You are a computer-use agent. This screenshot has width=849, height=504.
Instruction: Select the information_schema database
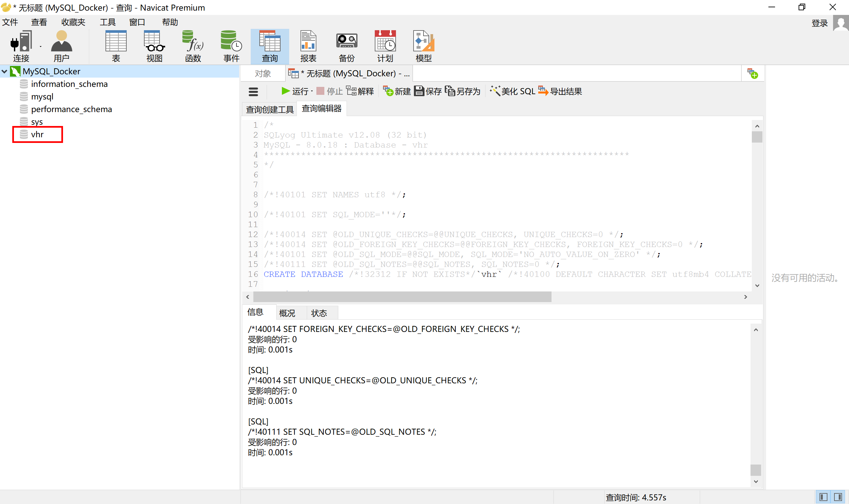click(69, 84)
